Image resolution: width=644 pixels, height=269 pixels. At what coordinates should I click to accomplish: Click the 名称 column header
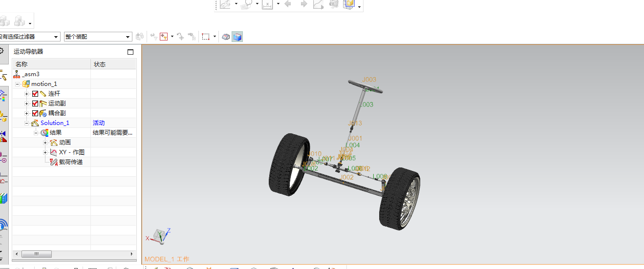[51, 64]
